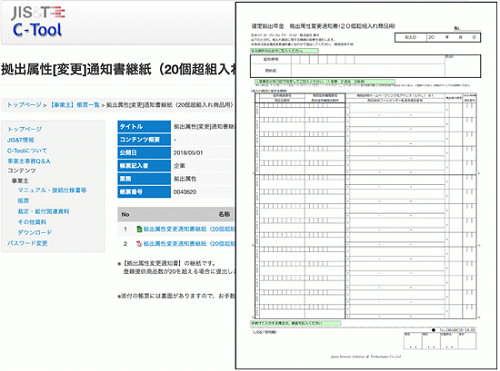Open 【事業主】帳票一覧 breadcrumb link
The height and width of the screenshot is (371, 500).
75,105
